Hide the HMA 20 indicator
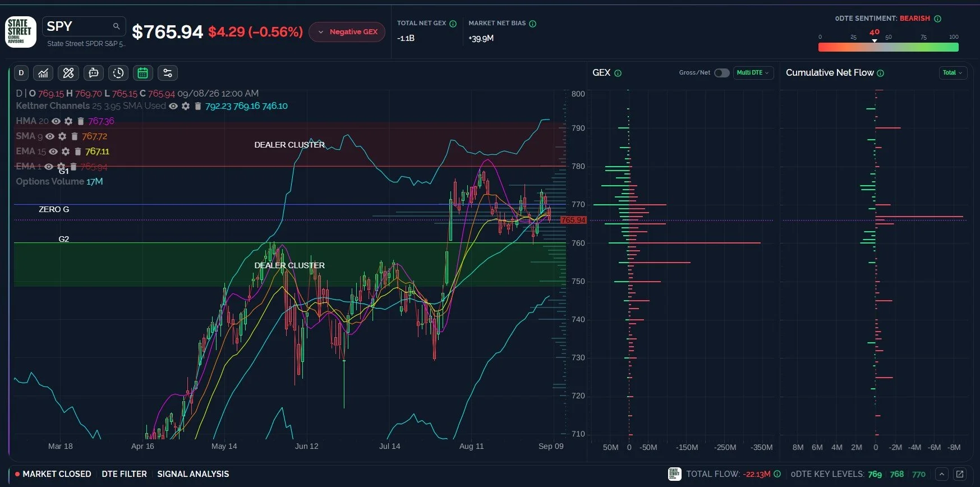 [56, 121]
